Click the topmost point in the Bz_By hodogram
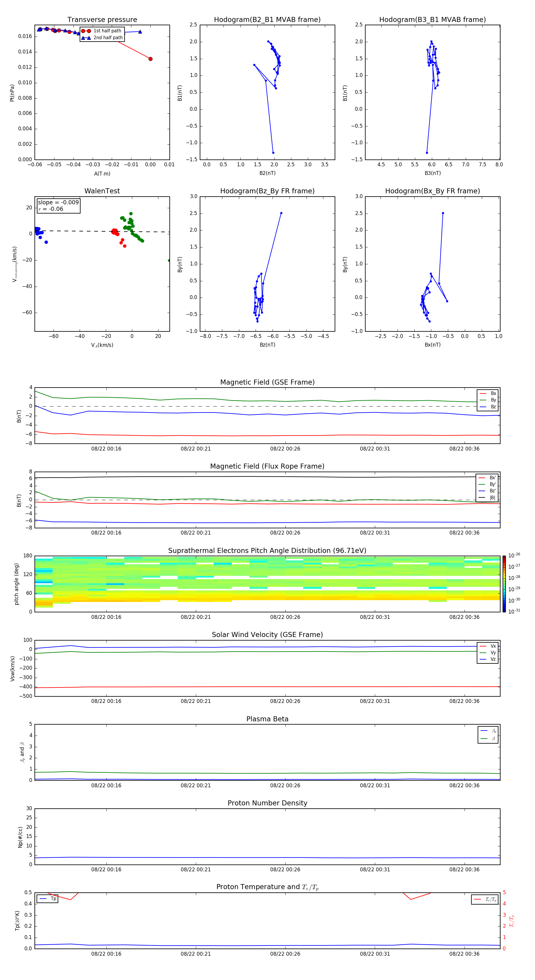This screenshot has width=535, height=980. [x=281, y=214]
